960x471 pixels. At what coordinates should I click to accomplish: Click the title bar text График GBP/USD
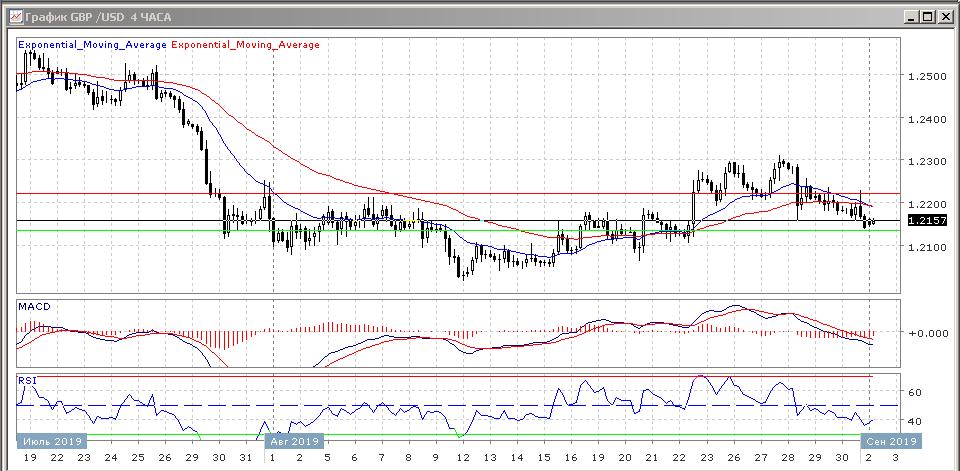click(90, 17)
